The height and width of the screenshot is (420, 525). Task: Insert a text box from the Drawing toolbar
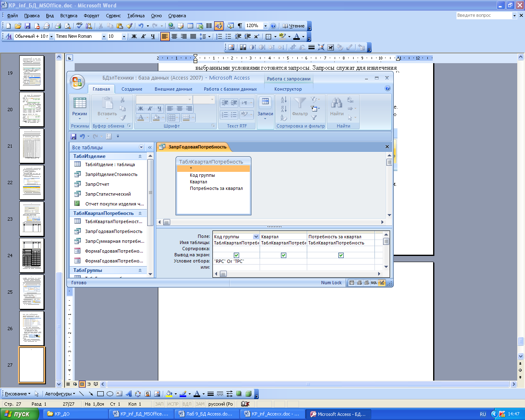(119, 394)
